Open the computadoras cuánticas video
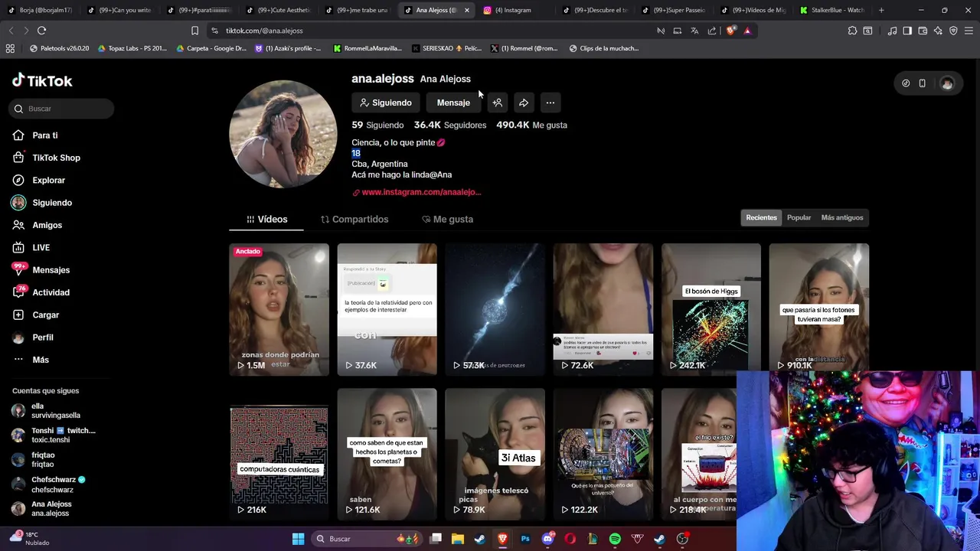 279,454
